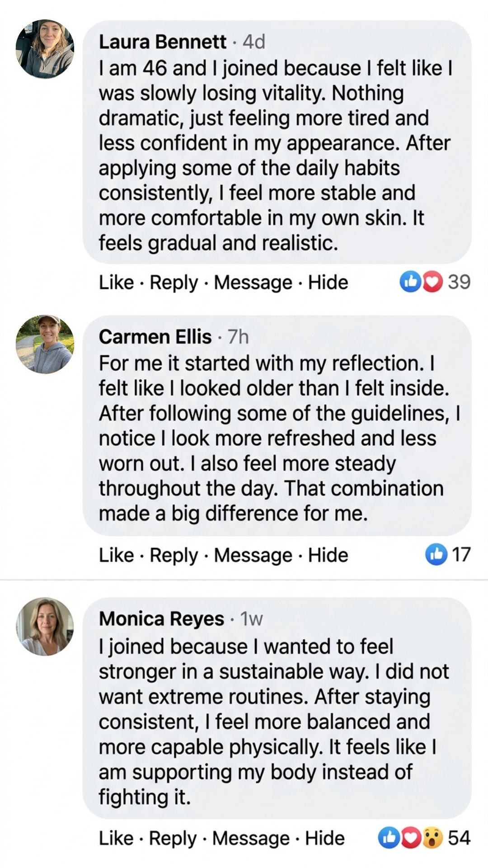Image resolution: width=488 pixels, height=868 pixels.
Task: Open the 4d timestamp on Laura's comment
Action: [x=253, y=41]
